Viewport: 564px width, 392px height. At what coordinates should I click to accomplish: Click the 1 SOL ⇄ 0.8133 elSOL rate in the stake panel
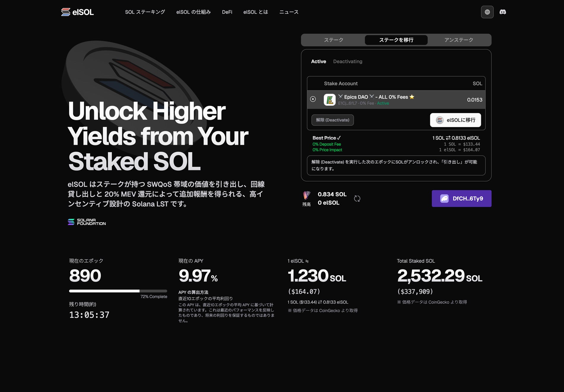(456, 138)
